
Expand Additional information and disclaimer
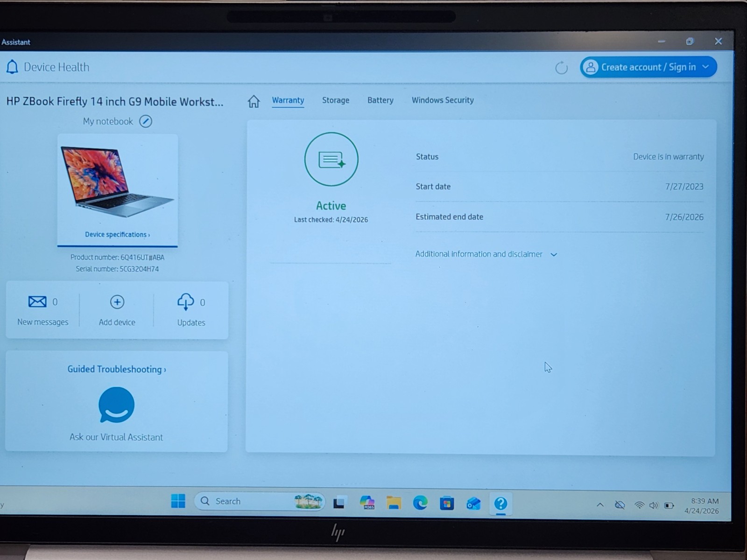(486, 254)
